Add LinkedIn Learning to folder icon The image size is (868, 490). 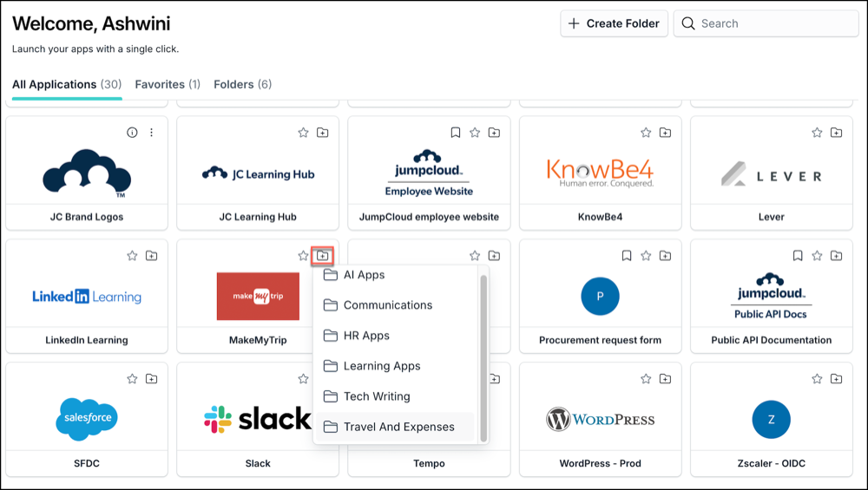(151, 256)
